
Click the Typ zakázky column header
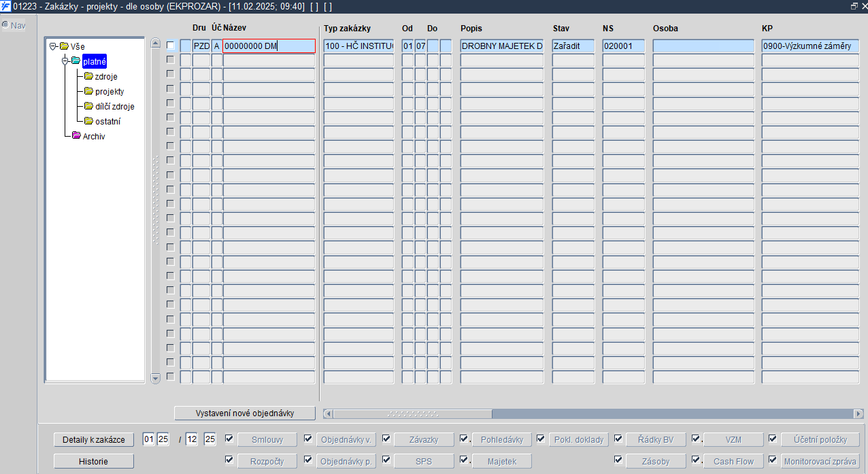coord(347,29)
